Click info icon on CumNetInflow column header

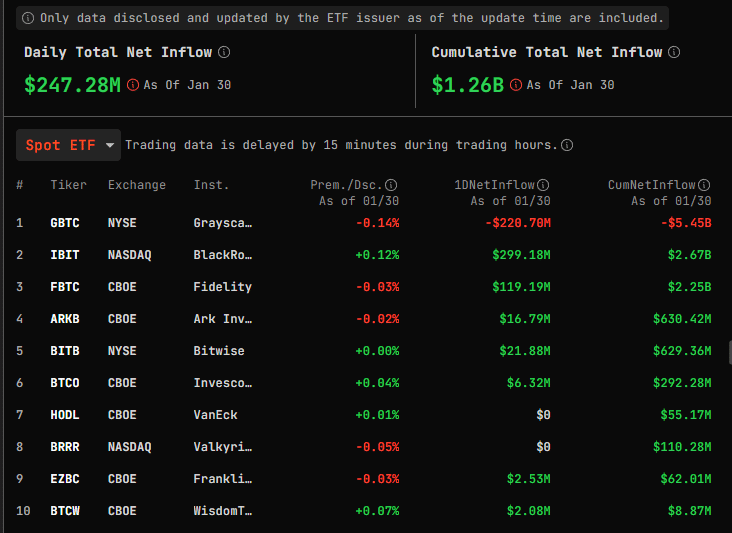(x=704, y=185)
